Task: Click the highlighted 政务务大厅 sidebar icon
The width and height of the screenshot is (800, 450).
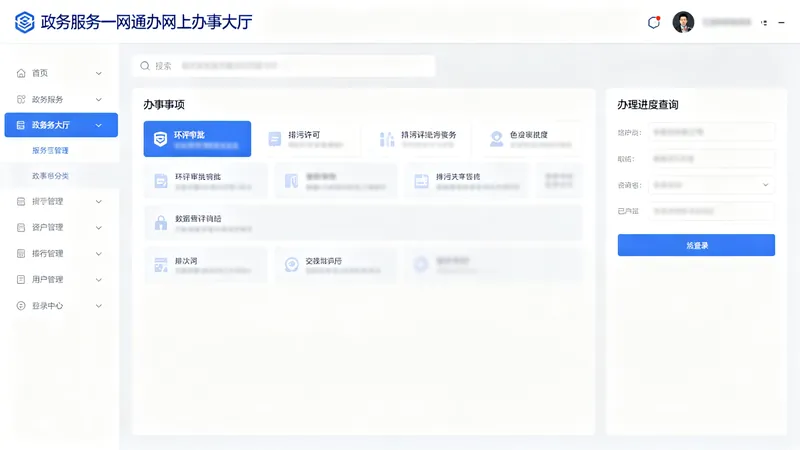Action: pyautogui.click(x=21, y=125)
